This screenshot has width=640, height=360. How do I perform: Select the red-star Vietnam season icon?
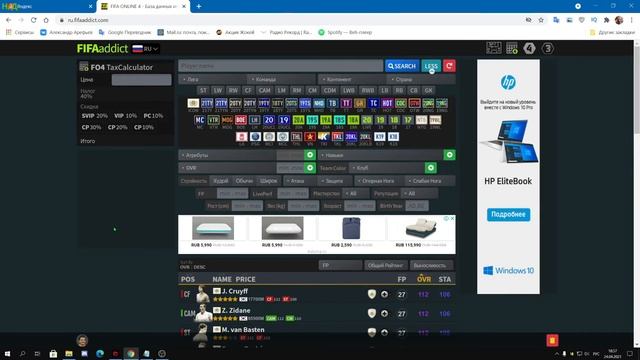(310, 137)
